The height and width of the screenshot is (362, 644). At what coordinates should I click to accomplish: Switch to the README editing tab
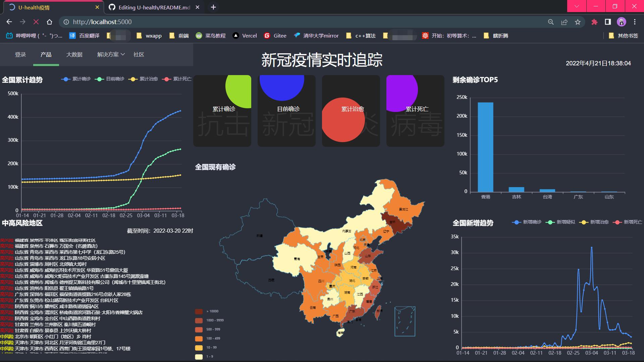click(153, 7)
